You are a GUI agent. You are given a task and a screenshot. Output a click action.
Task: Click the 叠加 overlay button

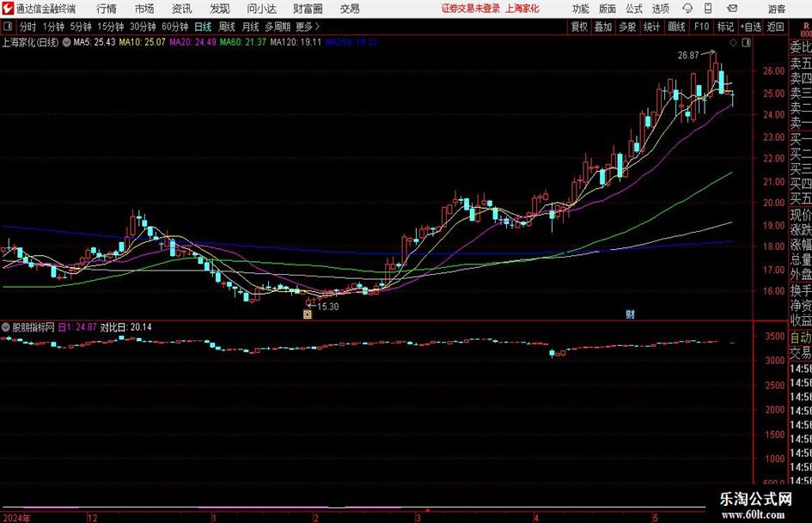coord(603,27)
